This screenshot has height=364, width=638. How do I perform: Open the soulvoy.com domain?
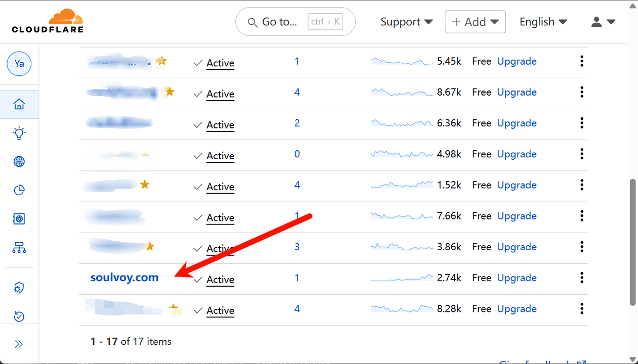[124, 278]
